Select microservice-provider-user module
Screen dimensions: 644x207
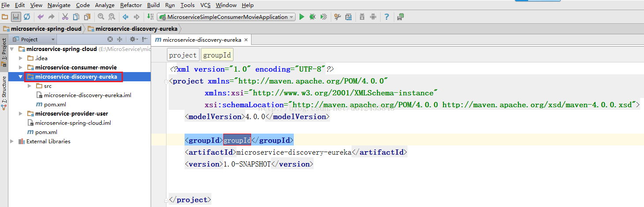(71, 113)
